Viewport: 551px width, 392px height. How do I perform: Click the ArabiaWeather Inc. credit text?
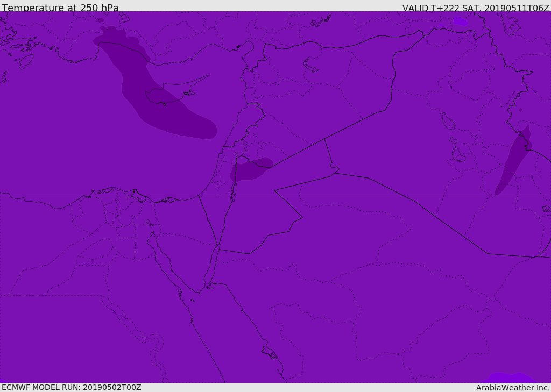pyautogui.click(x=513, y=388)
